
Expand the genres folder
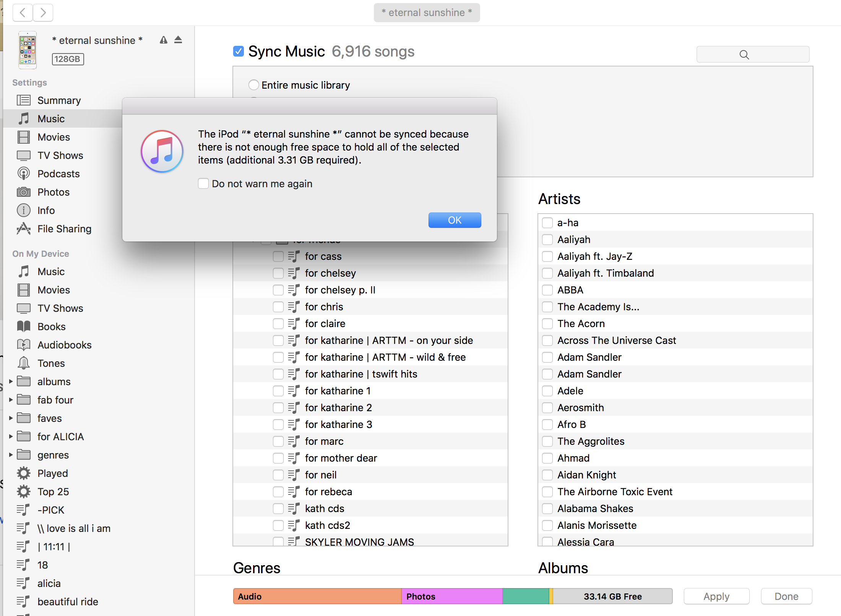(x=11, y=455)
